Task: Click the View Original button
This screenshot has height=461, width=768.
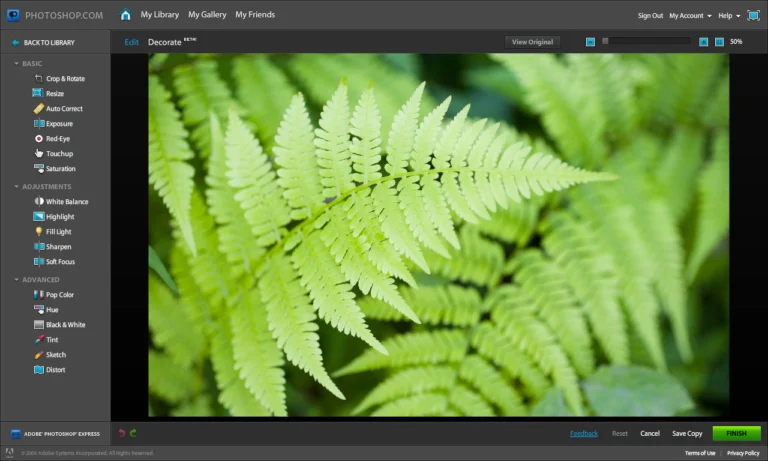Action: point(532,42)
